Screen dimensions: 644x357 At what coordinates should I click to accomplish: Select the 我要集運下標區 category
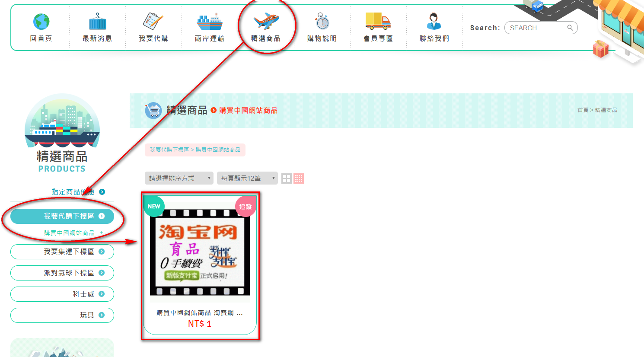coord(62,252)
